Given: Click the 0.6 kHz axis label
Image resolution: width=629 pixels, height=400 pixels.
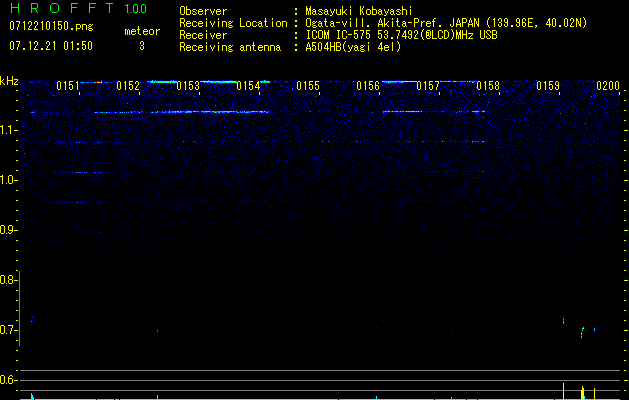Looking at the screenshot, I should coord(8,380).
